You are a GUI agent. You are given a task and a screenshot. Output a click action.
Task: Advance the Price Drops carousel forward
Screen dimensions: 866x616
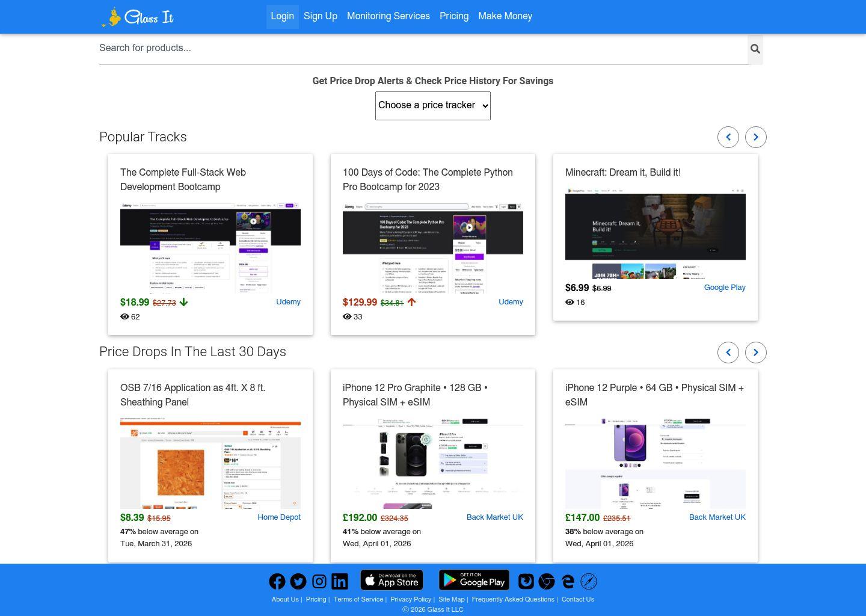pos(756,353)
